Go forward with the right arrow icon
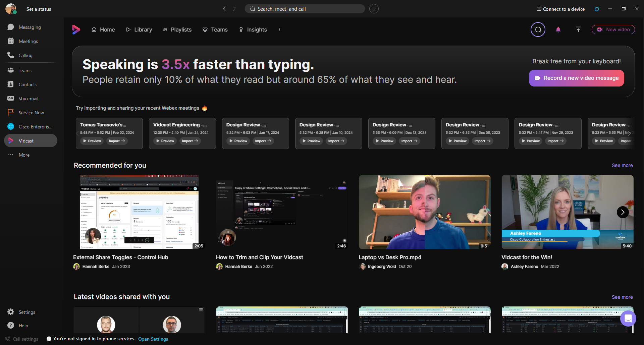The image size is (644, 345). click(x=234, y=9)
